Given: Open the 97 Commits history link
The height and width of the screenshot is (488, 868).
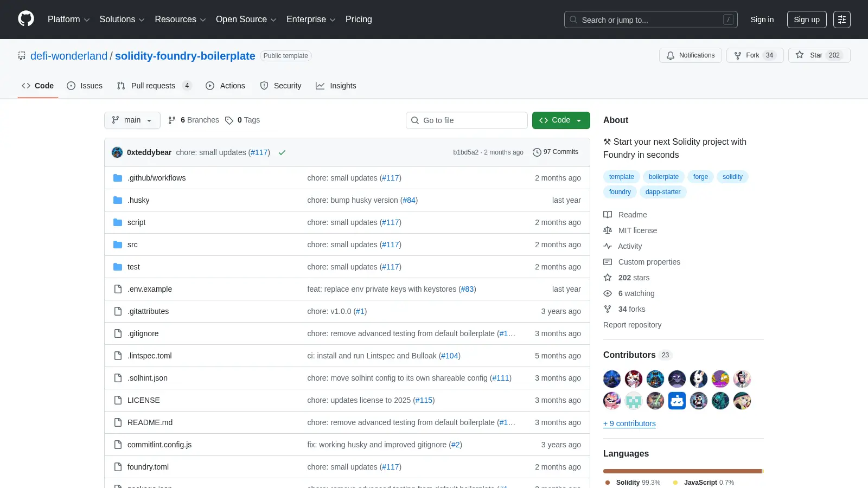Looking at the screenshot, I should coord(556,152).
